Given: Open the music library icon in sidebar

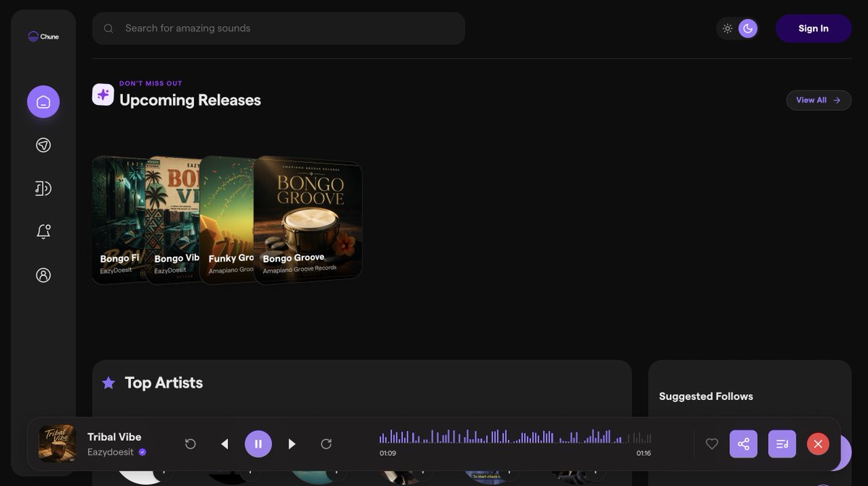Looking at the screenshot, I should click(x=43, y=189).
